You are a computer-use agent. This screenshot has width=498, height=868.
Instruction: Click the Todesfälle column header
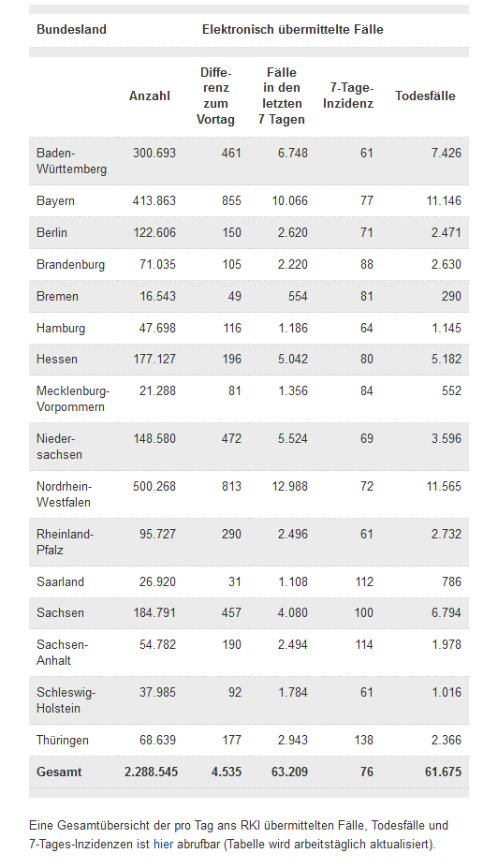[425, 96]
